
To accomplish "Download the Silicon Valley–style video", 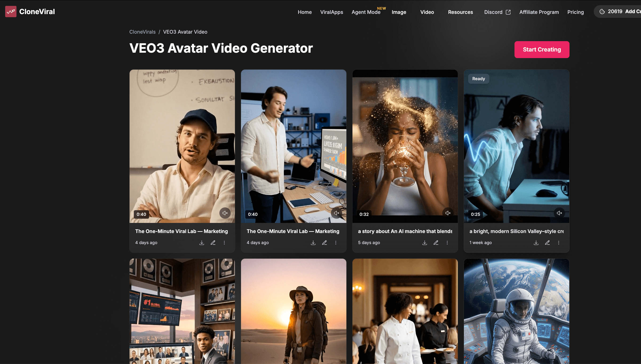I will click(536, 243).
